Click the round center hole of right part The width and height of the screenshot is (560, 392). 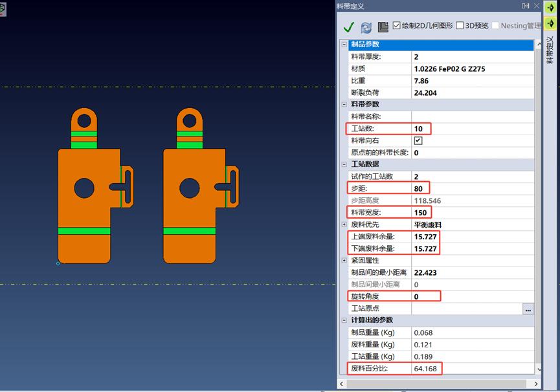coord(189,188)
